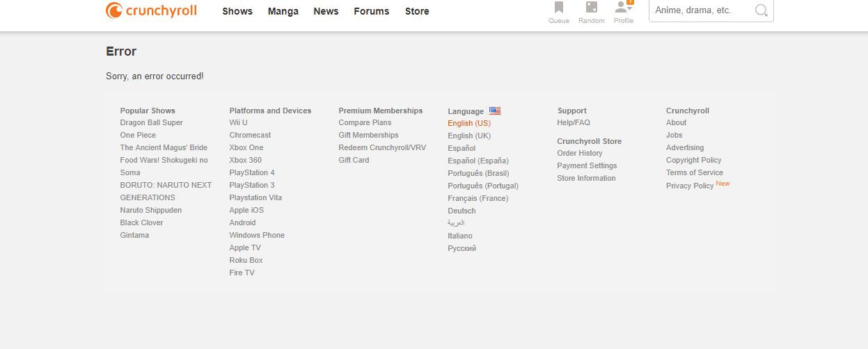Image resolution: width=868 pixels, height=349 pixels.
Task: Click the Random dice icon
Action: 592,8
